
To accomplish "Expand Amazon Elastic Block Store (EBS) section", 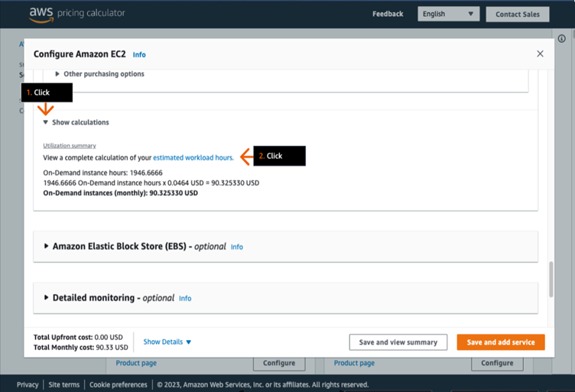I will (135, 247).
